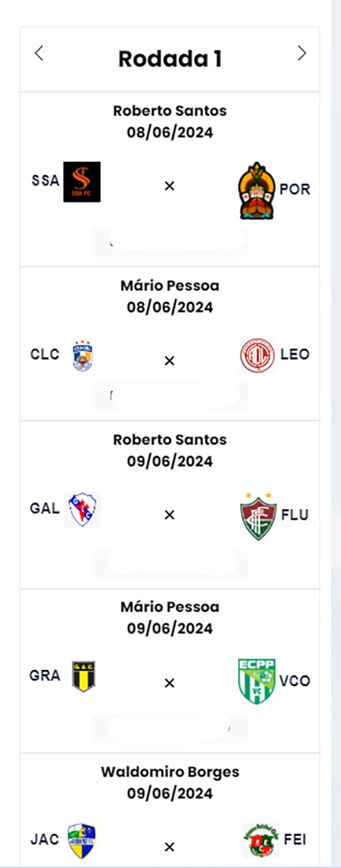
Task: Click the Rodada 1 heading
Action: (170, 59)
